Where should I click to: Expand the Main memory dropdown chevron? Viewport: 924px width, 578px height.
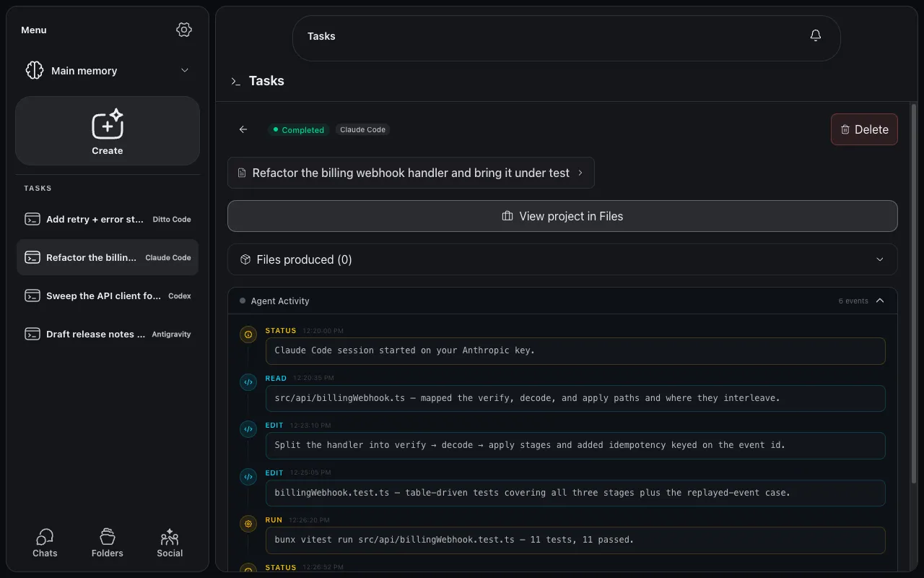coord(185,70)
